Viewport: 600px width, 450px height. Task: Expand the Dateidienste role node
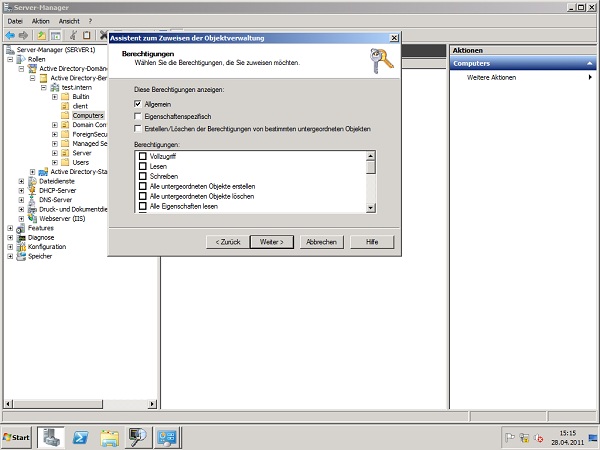(x=21, y=181)
